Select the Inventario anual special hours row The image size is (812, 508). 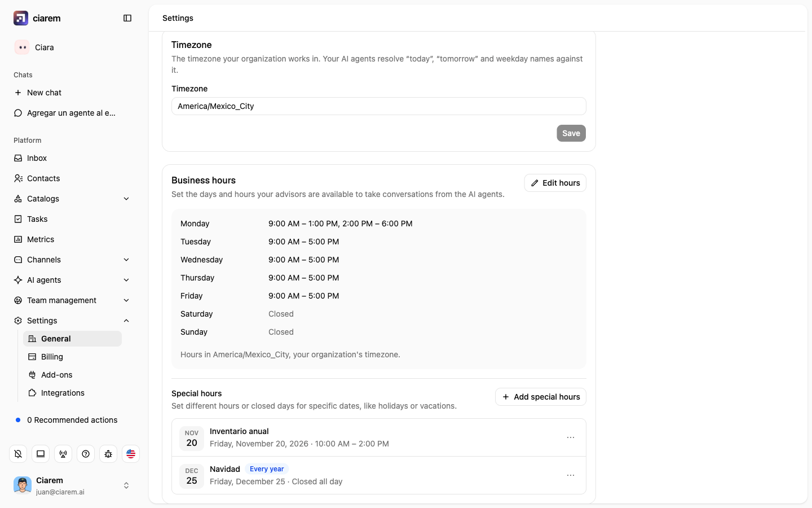(x=379, y=437)
